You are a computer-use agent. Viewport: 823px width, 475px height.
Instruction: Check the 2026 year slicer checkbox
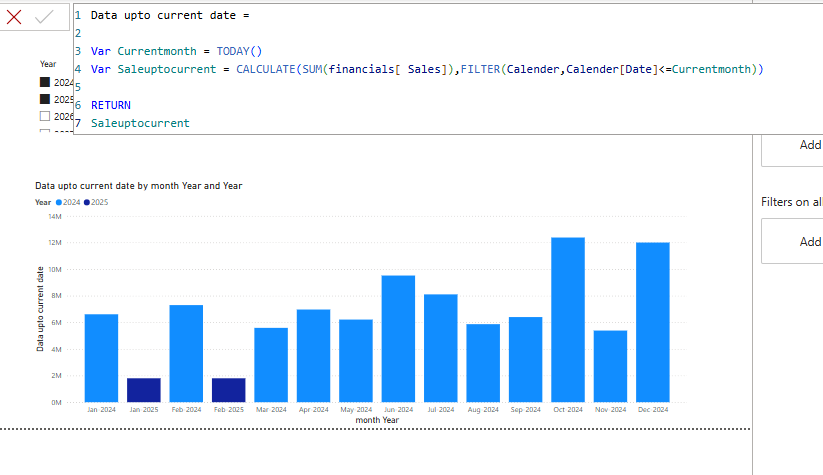point(45,116)
